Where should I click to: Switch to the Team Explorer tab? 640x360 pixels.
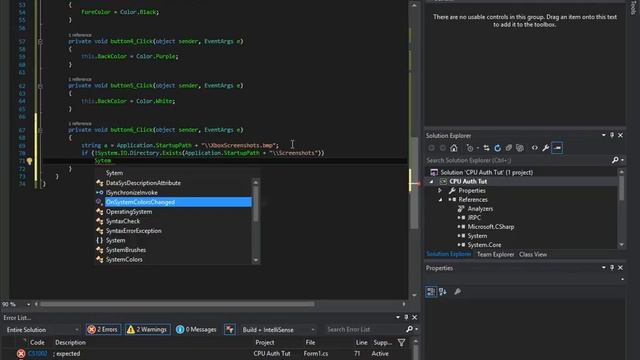pyautogui.click(x=495, y=254)
